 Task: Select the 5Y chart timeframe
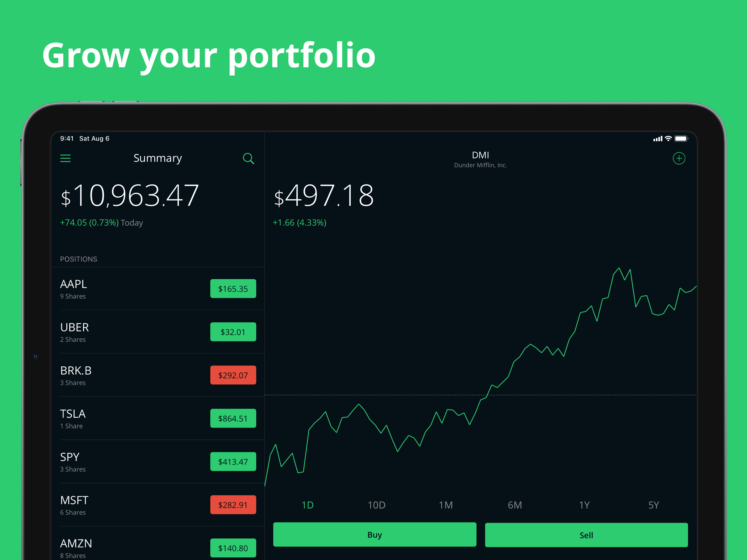coord(654,504)
